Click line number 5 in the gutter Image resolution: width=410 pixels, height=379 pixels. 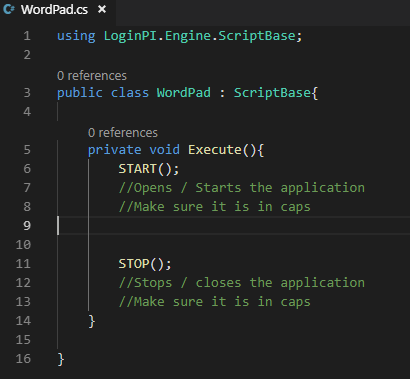pos(27,150)
